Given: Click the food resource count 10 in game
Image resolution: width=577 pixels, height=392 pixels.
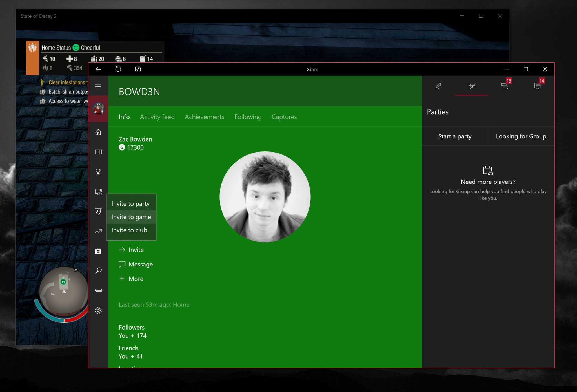Looking at the screenshot, I should (x=49, y=59).
